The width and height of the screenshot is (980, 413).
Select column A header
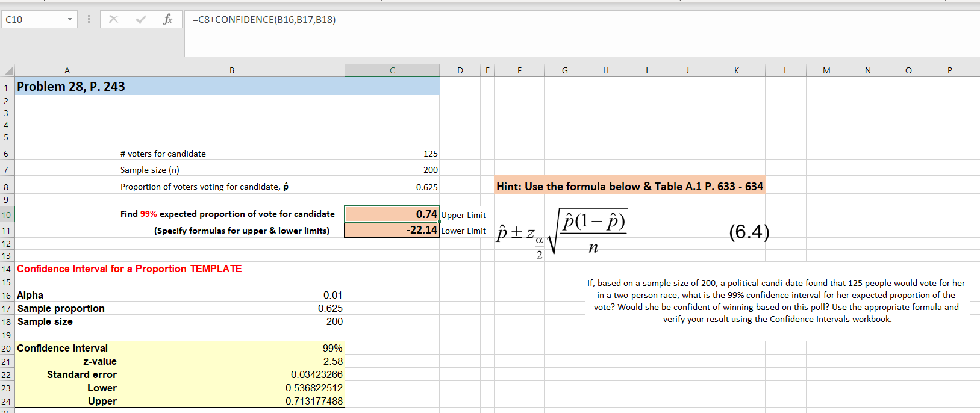point(67,70)
